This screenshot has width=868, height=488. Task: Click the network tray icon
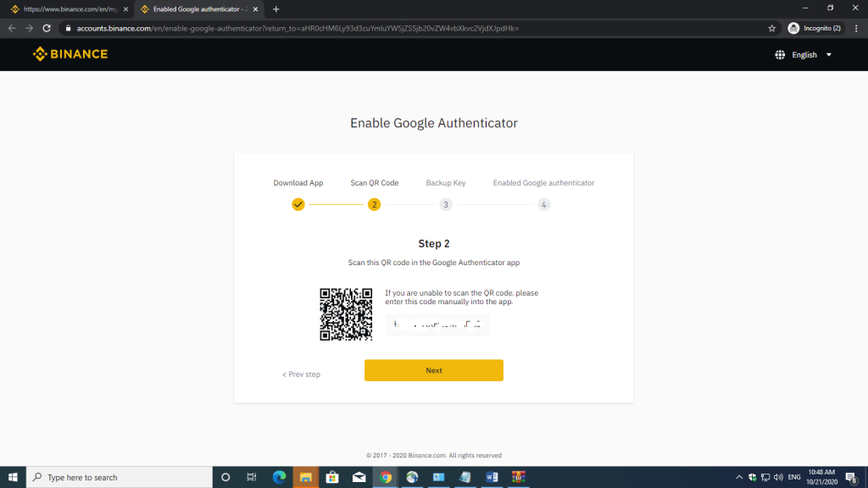(x=765, y=477)
